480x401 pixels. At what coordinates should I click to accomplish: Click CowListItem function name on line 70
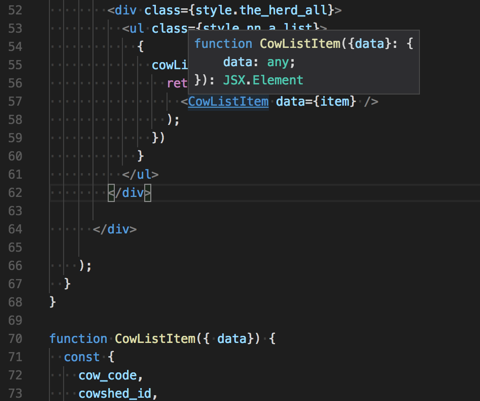pos(155,339)
